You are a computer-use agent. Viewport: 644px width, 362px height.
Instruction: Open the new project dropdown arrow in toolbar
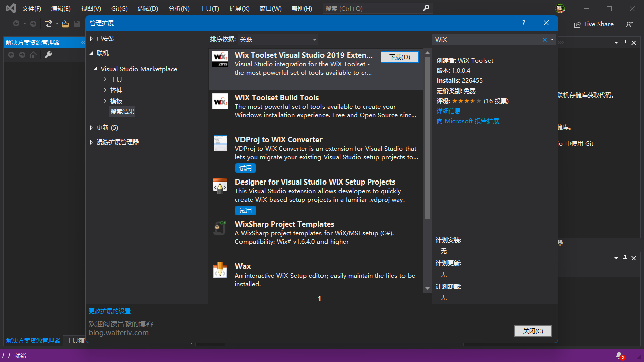57,24
